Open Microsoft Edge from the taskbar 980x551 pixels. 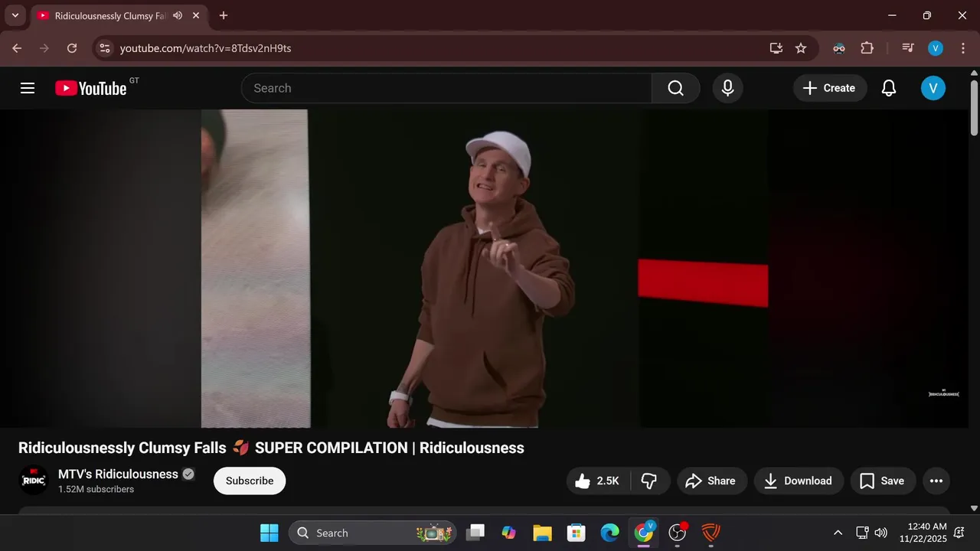[x=609, y=533]
